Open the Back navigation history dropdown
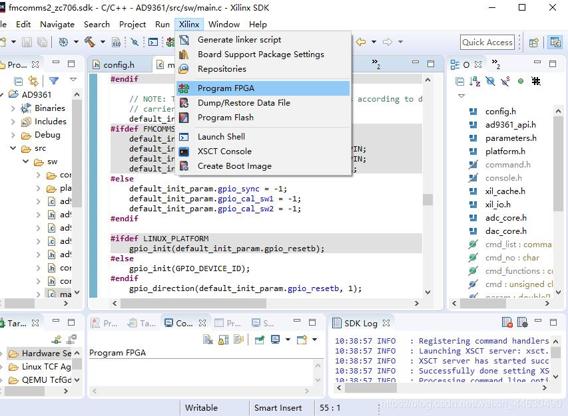 [x=374, y=42]
